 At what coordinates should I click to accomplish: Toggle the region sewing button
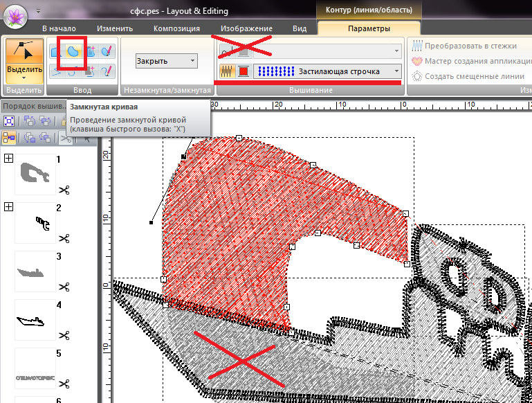[227, 71]
